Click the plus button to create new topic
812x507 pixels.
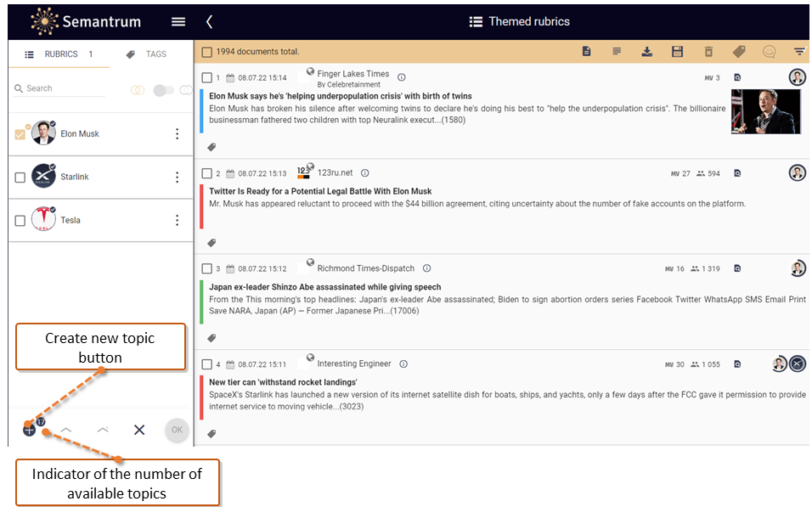pos(29,430)
